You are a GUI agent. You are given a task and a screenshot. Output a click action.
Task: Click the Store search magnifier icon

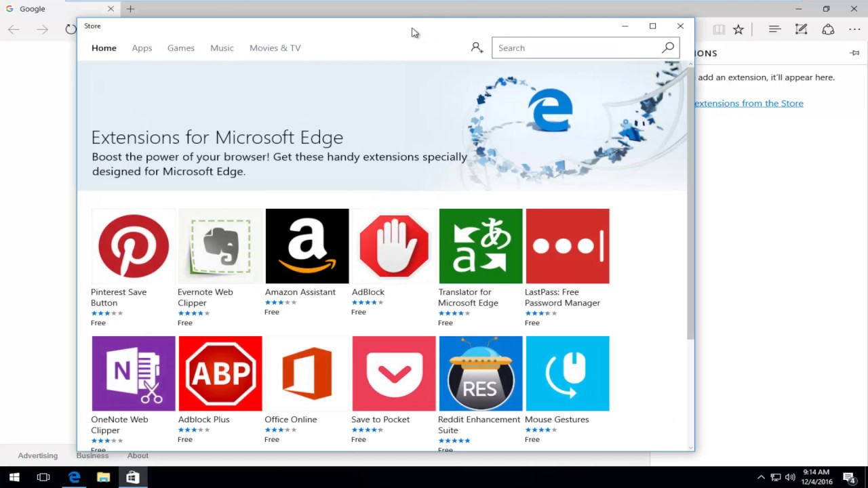(668, 47)
